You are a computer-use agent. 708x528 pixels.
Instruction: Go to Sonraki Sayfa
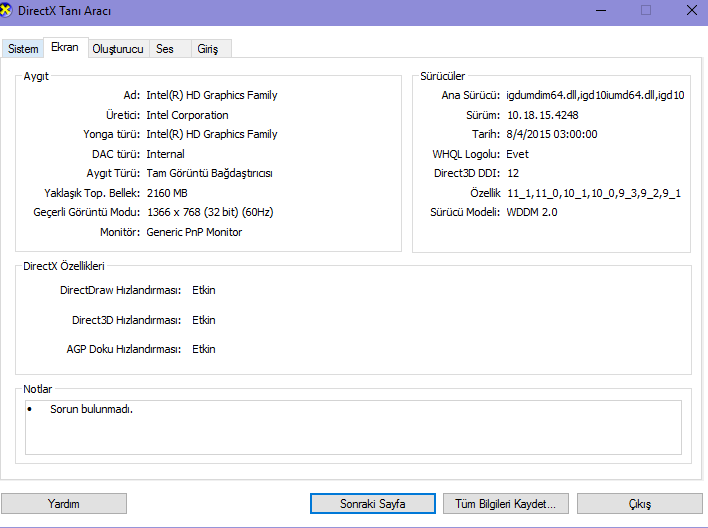pos(373,504)
